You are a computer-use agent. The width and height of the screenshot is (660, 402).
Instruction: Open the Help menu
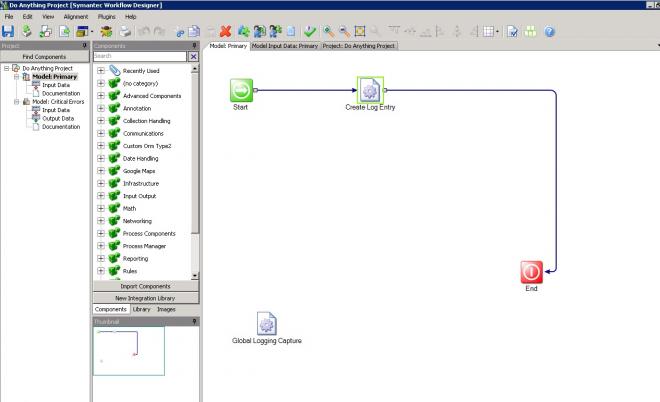(x=130, y=16)
